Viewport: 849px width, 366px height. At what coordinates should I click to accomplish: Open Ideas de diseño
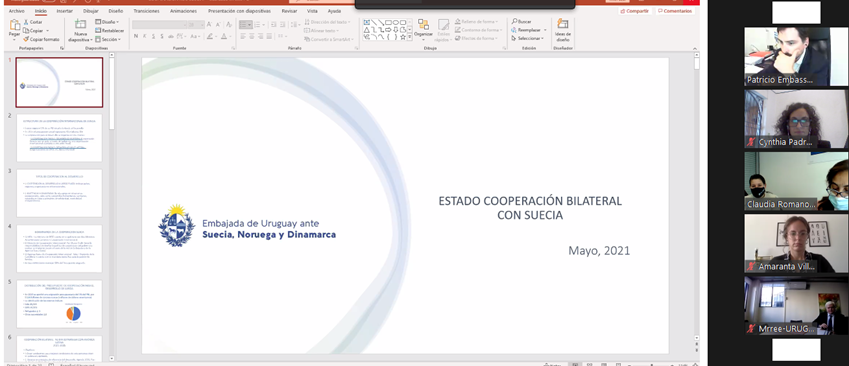click(x=563, y=30)
